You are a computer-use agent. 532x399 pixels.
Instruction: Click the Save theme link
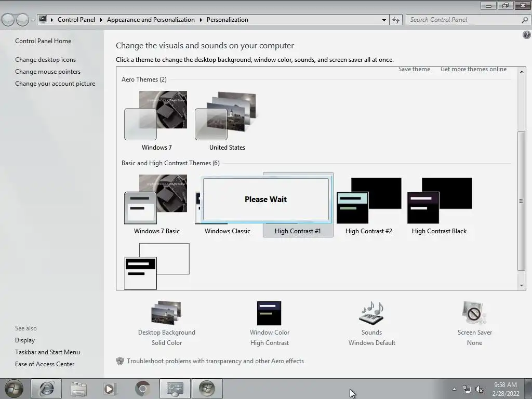pyautogui.click(x=414, y=69)
